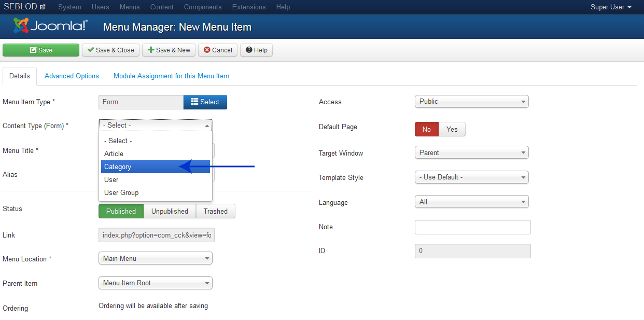Viewport: 644px width, 320px height.
Task: Click the list icon on the Select button
Action: click(194, 102)
